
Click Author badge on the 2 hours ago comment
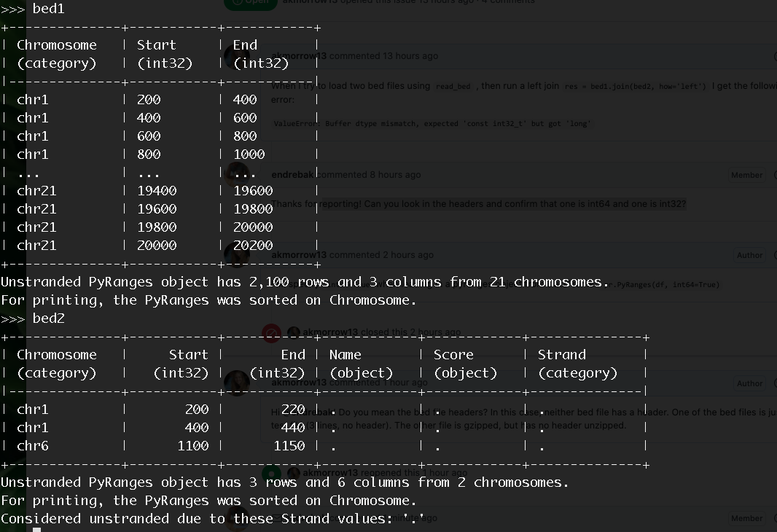(x=749, y=255)
